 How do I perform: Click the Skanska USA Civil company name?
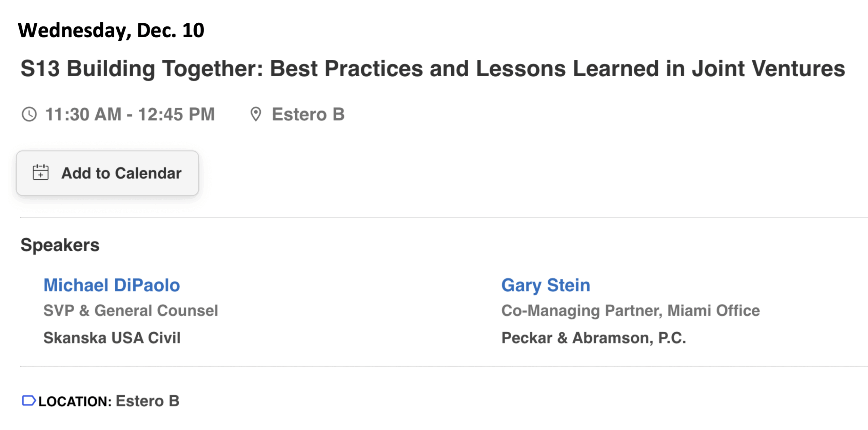tap(112, 338)
